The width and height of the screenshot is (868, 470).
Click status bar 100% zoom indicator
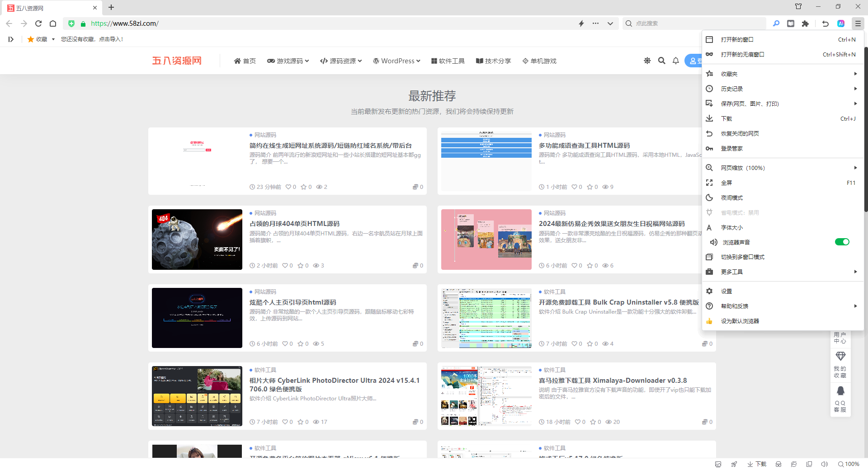[x=849, y=464]
